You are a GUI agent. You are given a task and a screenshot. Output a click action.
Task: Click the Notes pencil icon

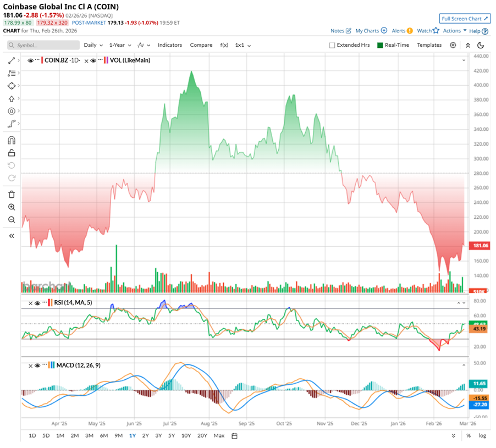[x=349, y=31]
